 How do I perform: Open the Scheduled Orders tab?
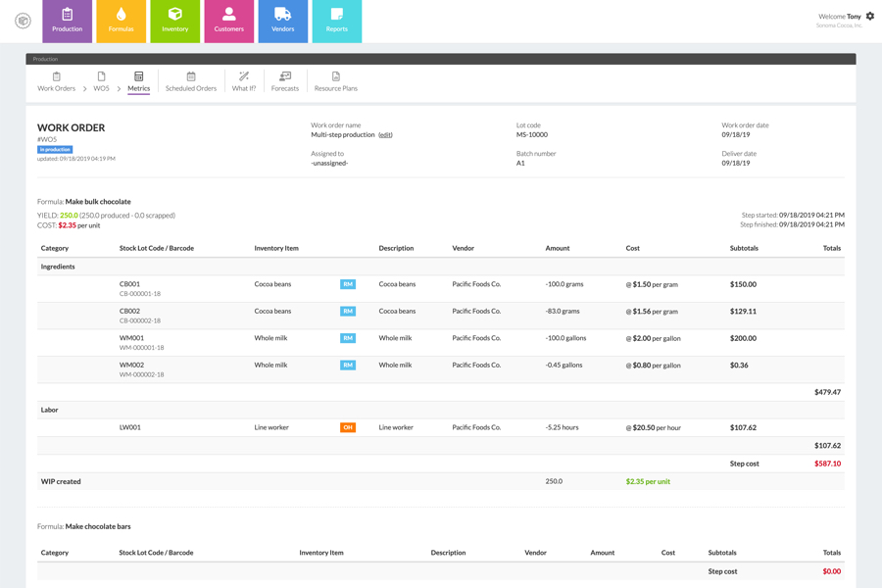coord(191,81)
